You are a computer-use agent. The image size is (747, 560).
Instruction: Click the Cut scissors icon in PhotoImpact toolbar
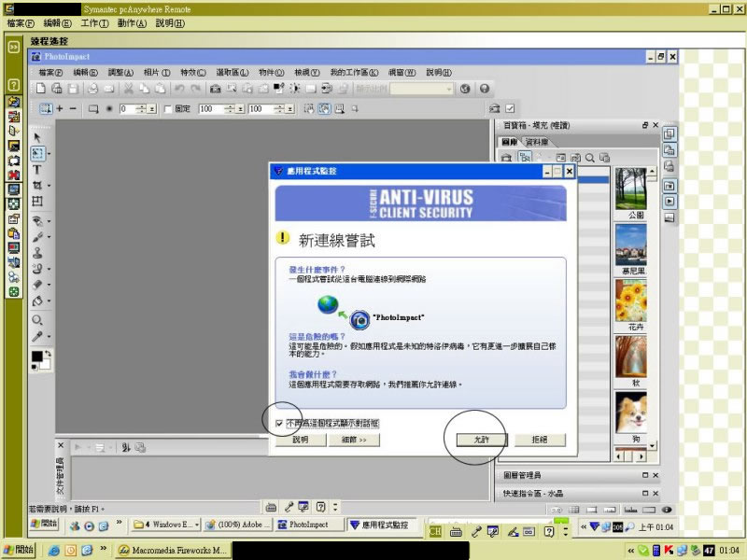pos(129,88)
